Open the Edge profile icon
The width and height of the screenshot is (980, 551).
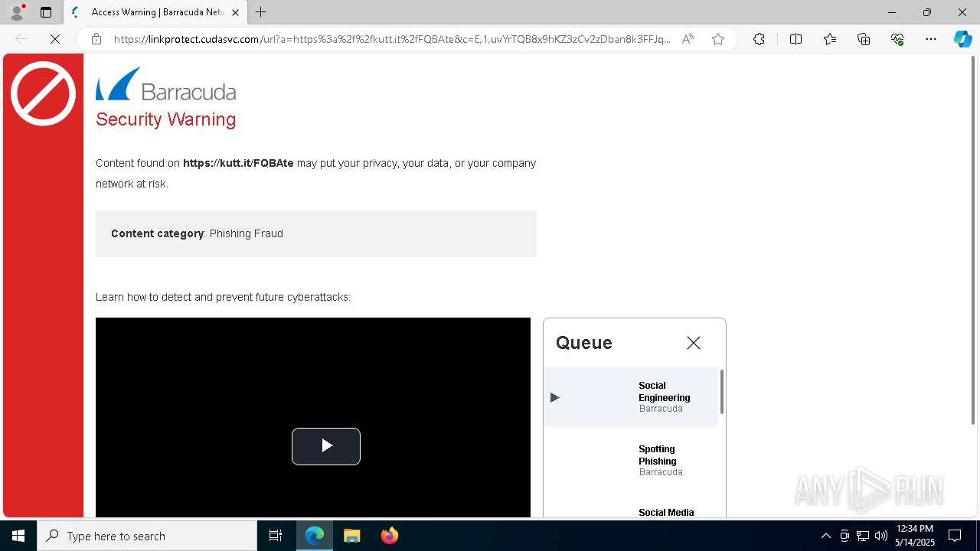click(17, 12)
